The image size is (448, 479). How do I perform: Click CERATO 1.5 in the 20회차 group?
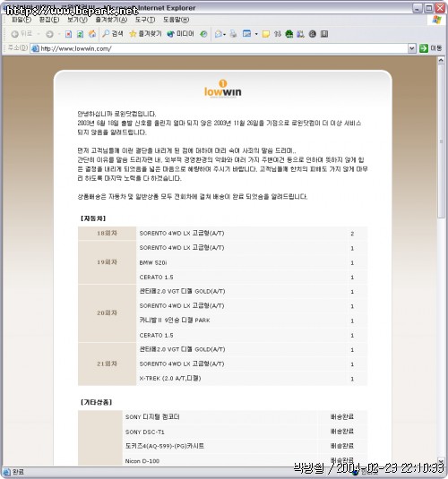click(156, 335)
